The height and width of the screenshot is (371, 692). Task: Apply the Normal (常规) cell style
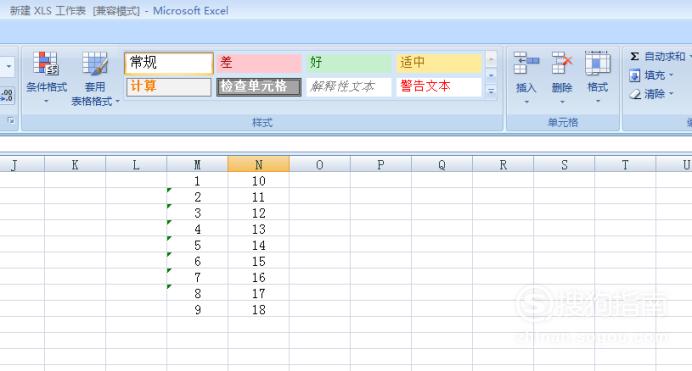tap(169, 63)
